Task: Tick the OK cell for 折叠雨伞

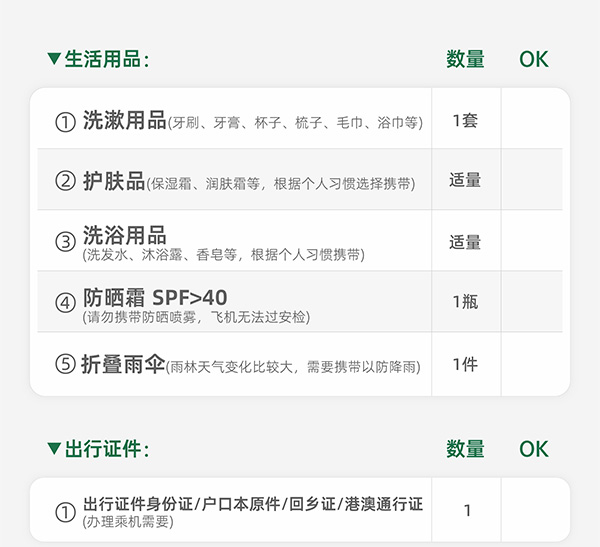Action: point(534,364)
